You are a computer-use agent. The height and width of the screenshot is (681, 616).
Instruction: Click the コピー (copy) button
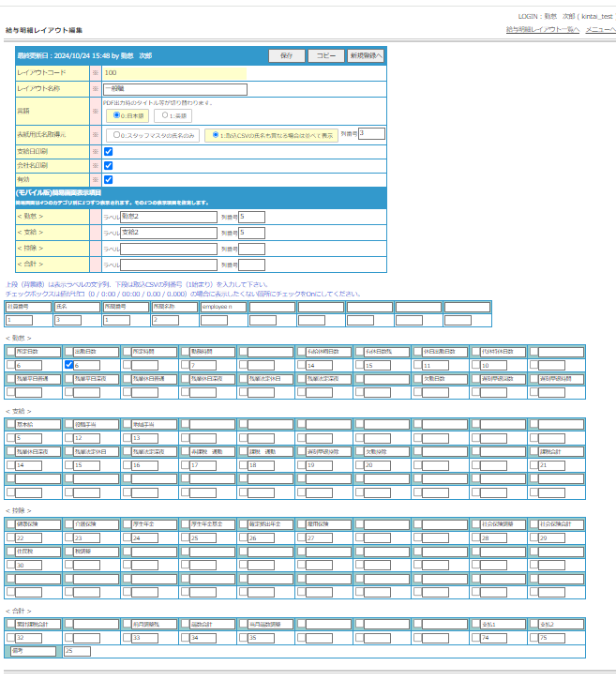point(325,56)
